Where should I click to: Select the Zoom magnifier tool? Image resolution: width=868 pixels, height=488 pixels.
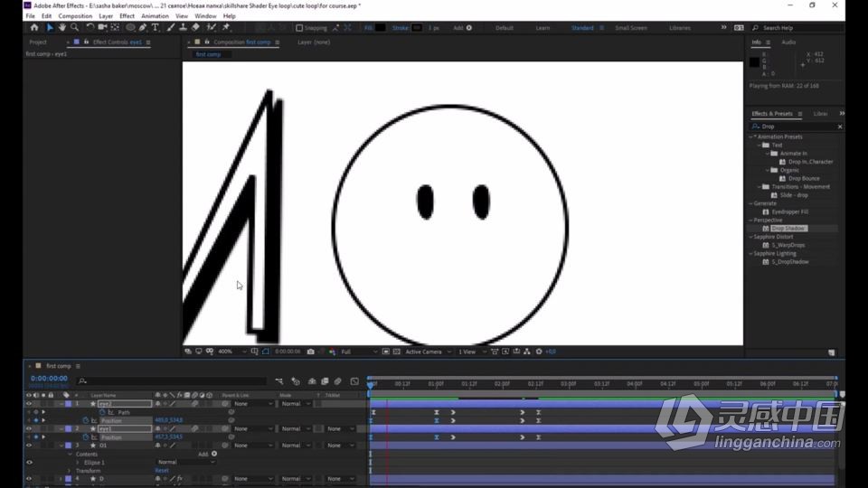click(x=75, y=27)
